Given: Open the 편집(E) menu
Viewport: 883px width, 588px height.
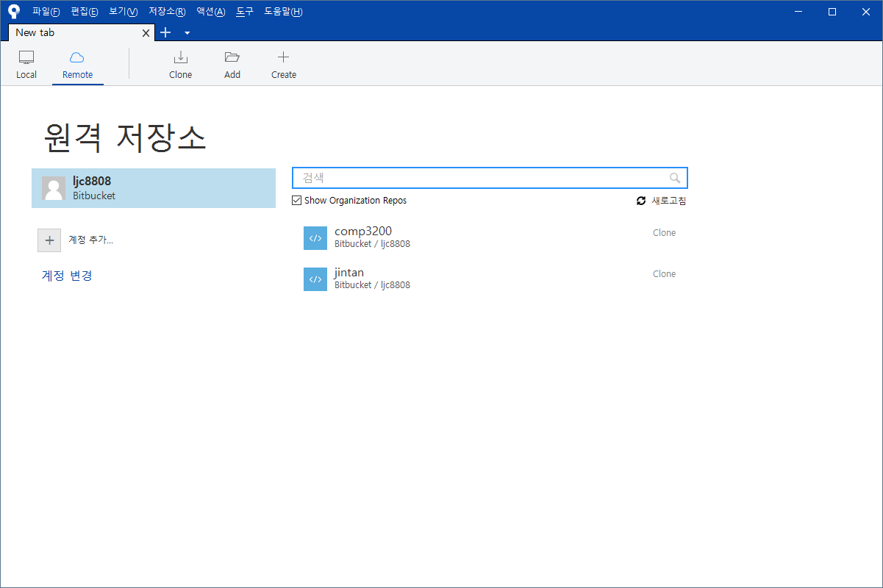Looking at the screenshot, I should (x=85, y=12).
